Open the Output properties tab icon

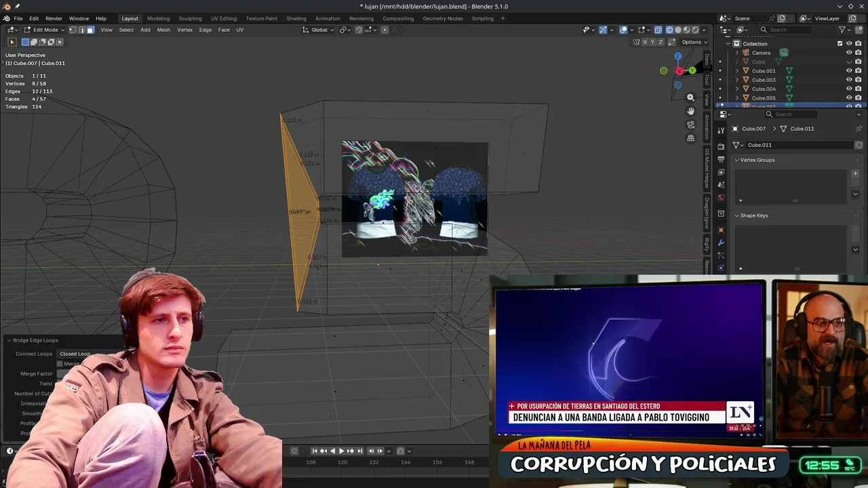pyautogui.click(x=721, y=159)
